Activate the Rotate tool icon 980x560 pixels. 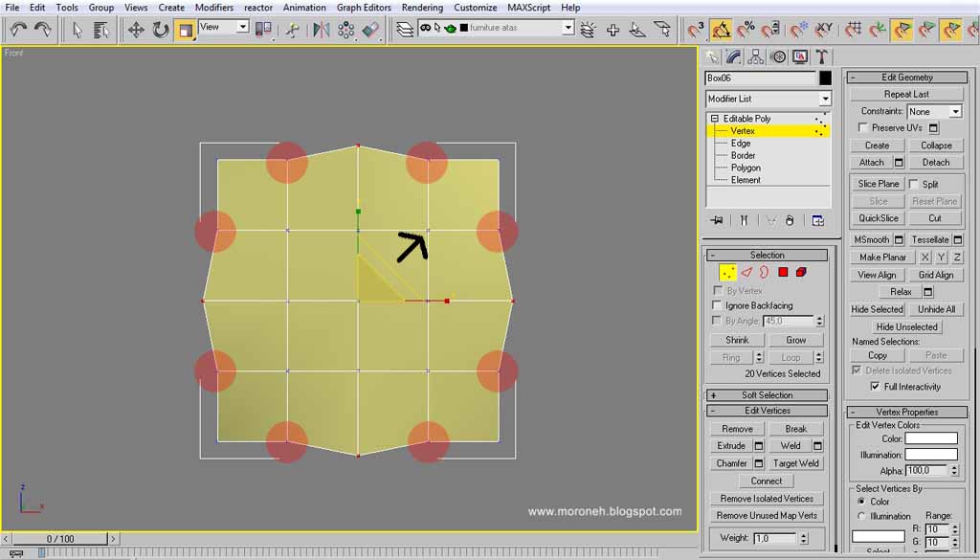161,30
